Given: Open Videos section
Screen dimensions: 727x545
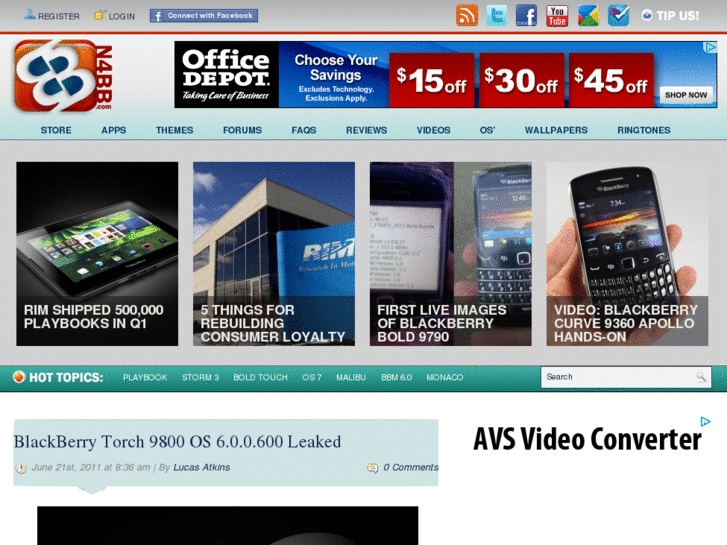Looking at the screenshot, I should pyautogui.click(x=434, y=130).
